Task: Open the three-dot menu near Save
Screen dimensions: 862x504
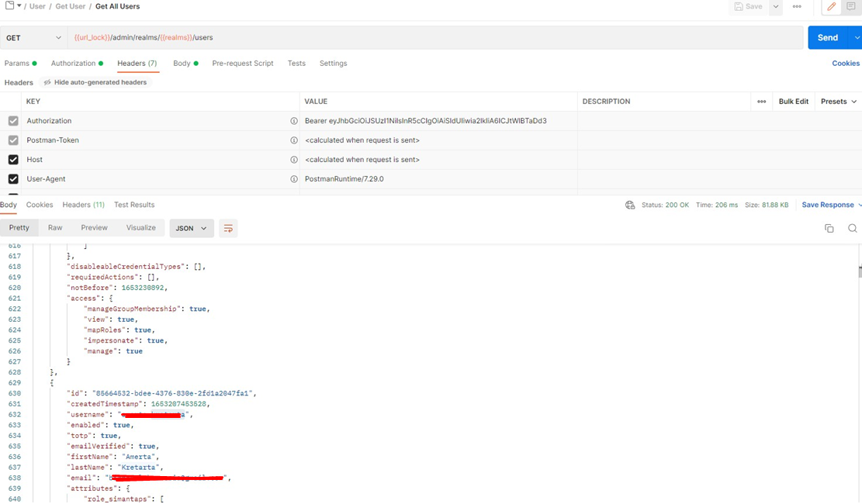Action: click(797, 7)
